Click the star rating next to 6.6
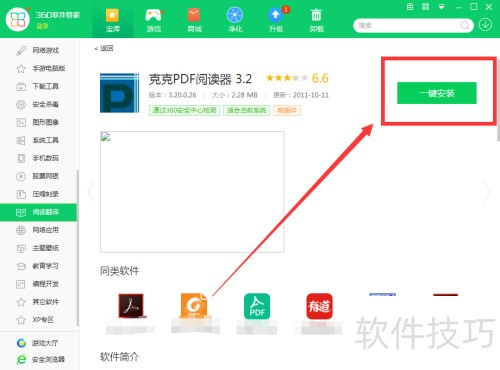The height and width of the screenshot is (370, 500). (x=287, y=78)
